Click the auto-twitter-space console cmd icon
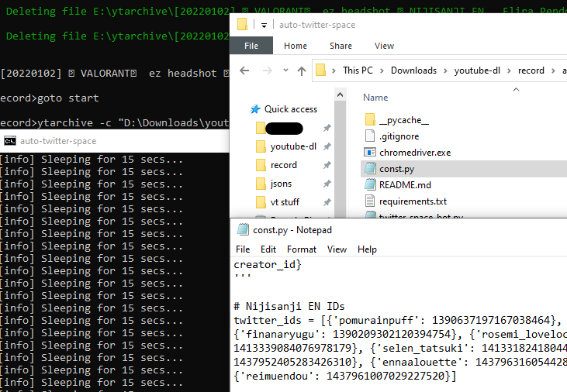The image size is (567, 392). 10,141
